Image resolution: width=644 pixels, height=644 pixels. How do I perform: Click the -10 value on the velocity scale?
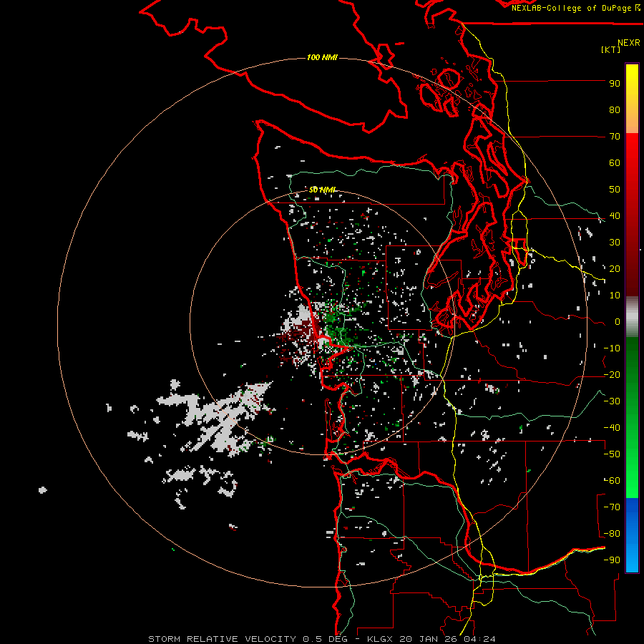[x=612, y=348]
